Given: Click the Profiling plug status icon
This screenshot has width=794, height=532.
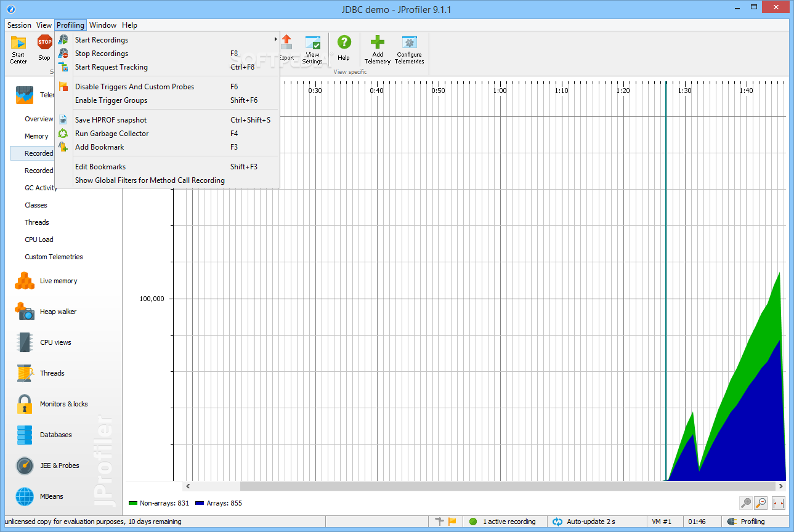Looking at the screenshot, I should click(732, 522).
